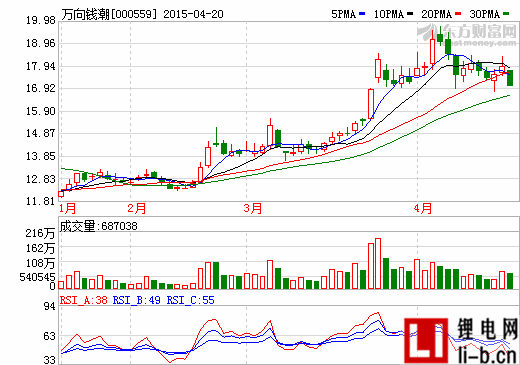This screenshot has height=365, width=520.
Task: Click the 11.81 price axis label
Action: tap(41, 201)
